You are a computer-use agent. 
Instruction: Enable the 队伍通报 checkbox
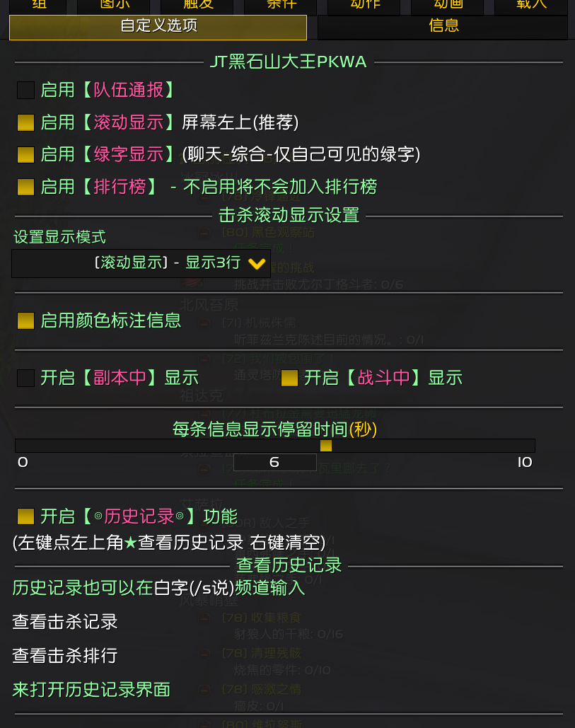(x=25, y=90)
